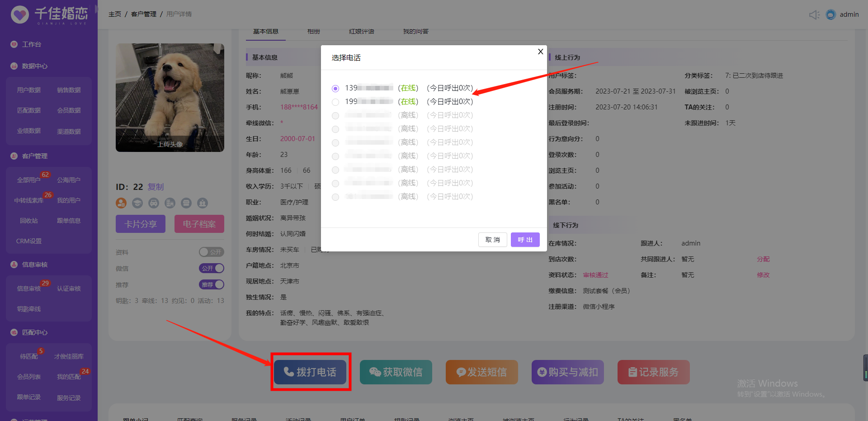Viewport: 868px width, 421px height.
Task: Click 客户管理 in the breadcrumb
Action: pyautogui.click(x=144, y=14)
